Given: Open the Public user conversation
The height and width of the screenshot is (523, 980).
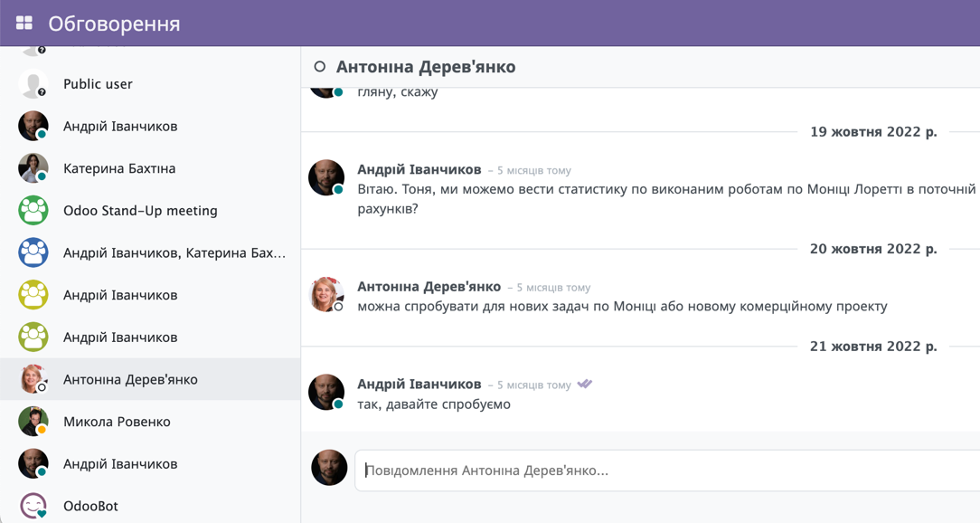Looking at the screenshot, I should (x=98, y=84).
